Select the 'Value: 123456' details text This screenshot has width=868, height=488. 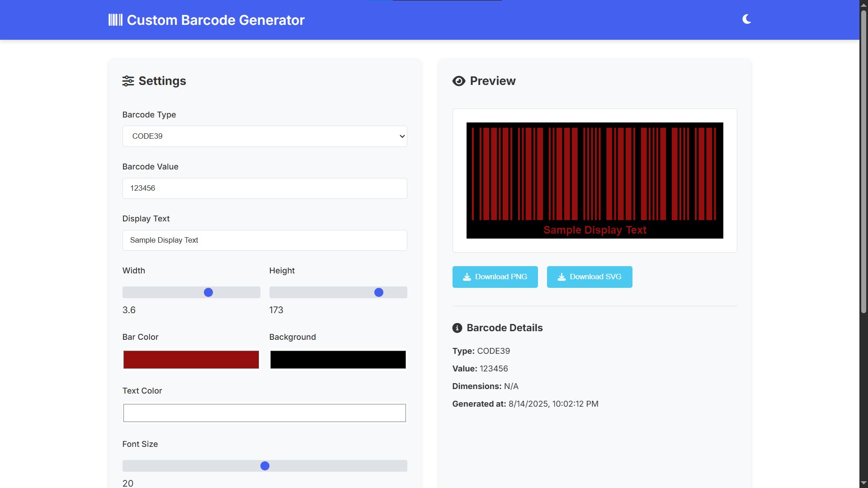[x=480, y=369]
